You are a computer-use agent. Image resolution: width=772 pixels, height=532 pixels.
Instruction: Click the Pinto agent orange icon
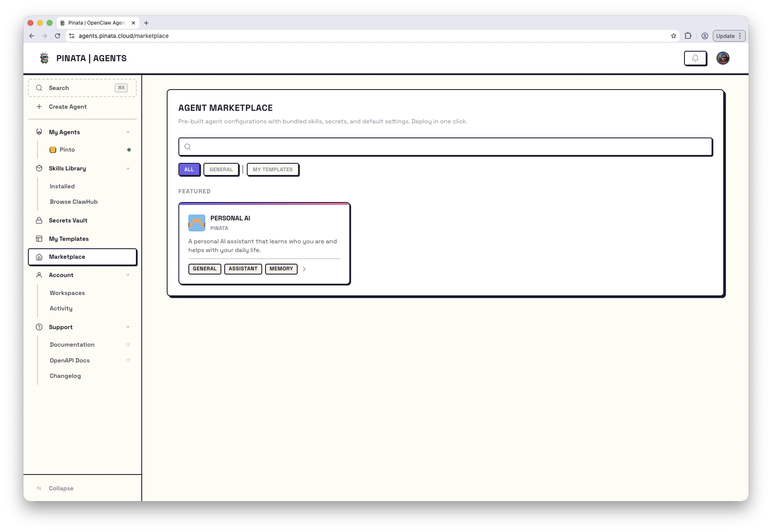point(53,150)
